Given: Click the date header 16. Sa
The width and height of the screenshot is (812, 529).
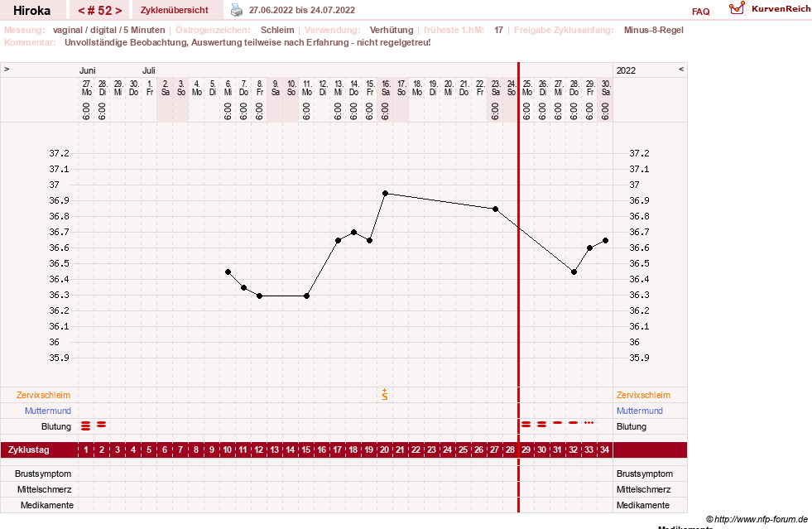Looking at the screenshot, I should (385, 88).
